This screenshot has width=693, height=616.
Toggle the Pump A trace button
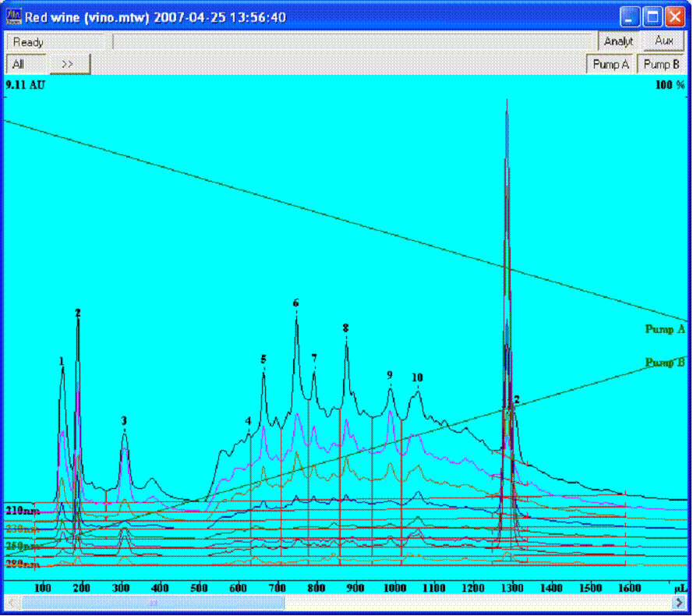tap(610, 64)
